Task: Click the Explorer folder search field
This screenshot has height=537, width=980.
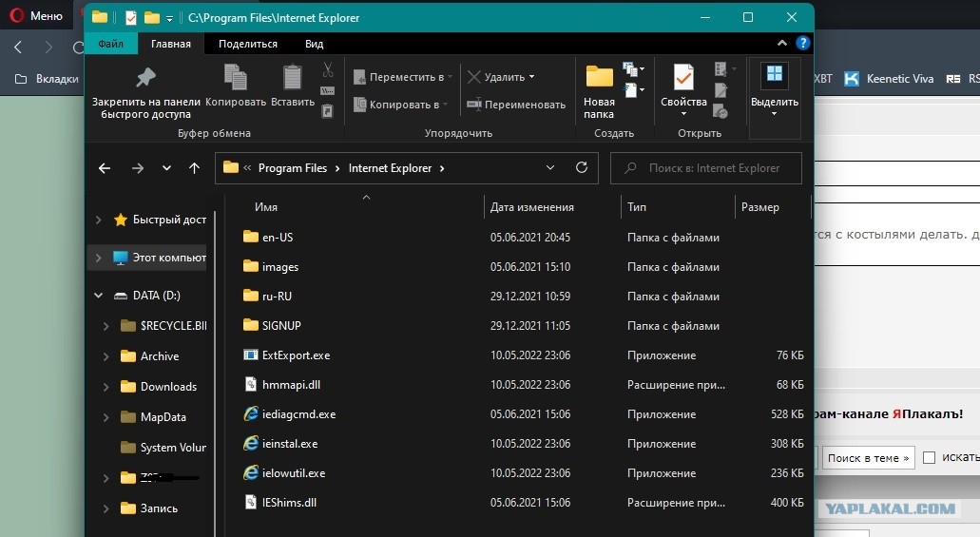Action: pyautogui.click(x=706, y=168)
